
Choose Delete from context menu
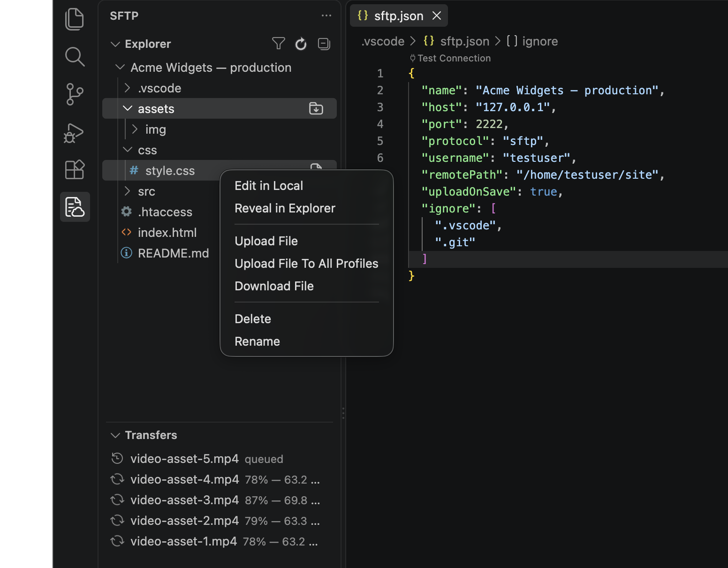coord(307,319)
